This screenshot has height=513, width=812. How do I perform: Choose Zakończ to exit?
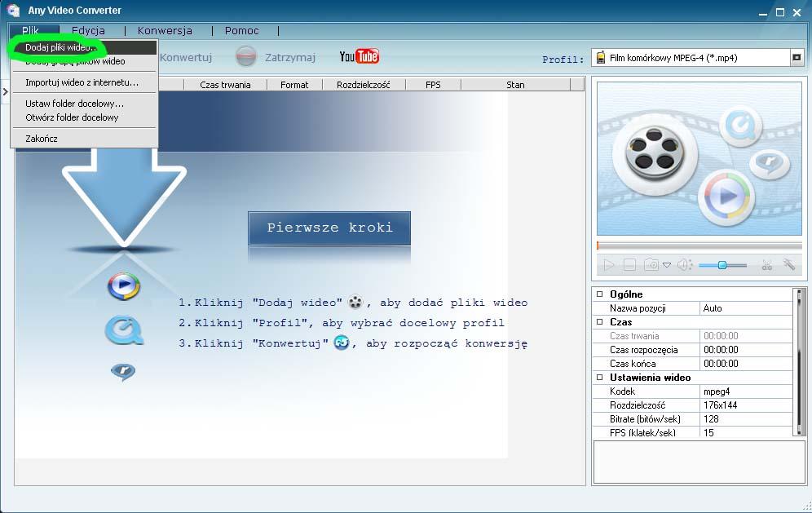point(84,139)
